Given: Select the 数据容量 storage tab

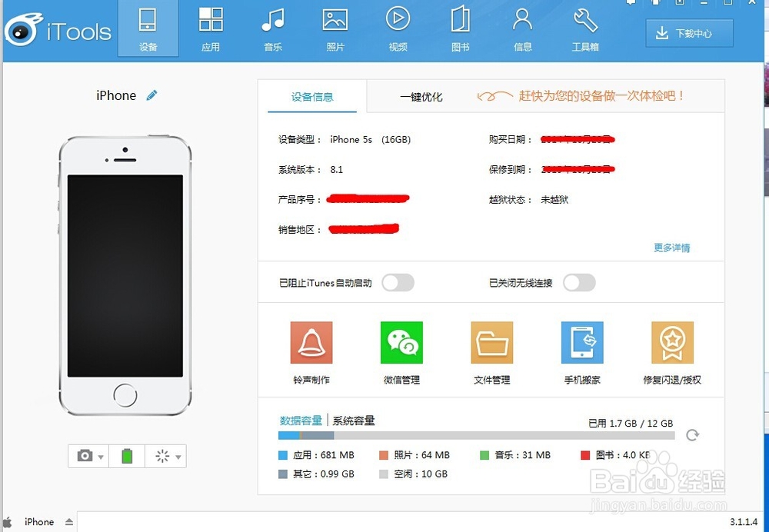Looking at the screenshot, I should (301, 421).
